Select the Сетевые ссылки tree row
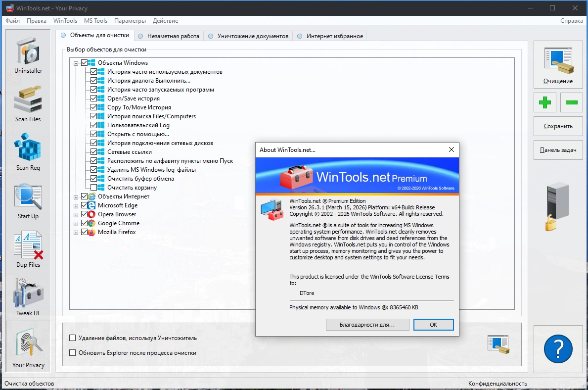This screenshot has width=588, height=390. click(130, 151)
